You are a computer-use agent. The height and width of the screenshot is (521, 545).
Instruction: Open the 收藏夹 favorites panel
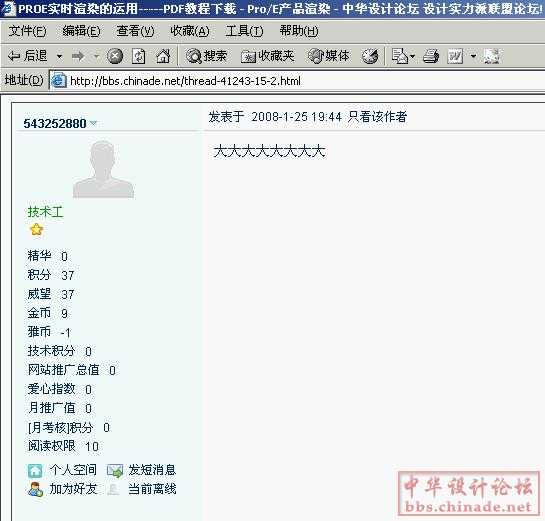[x=267, y=56]
